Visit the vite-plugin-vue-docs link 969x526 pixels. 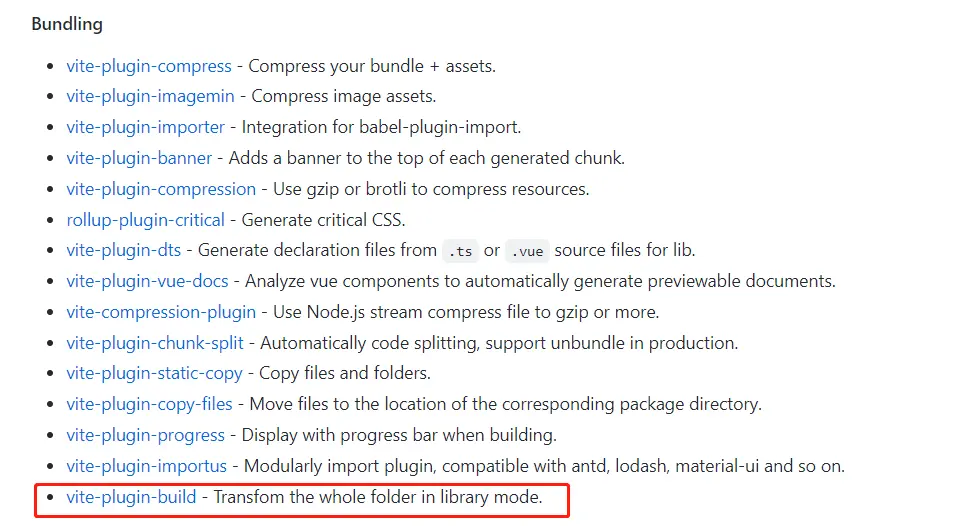tap(147, 281)
